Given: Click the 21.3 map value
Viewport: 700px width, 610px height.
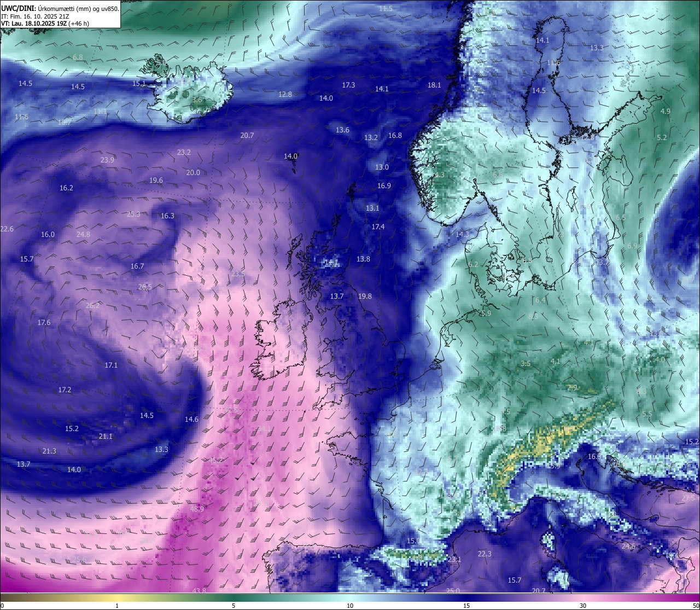Looking at the screenshot, I should coord(49,451).
